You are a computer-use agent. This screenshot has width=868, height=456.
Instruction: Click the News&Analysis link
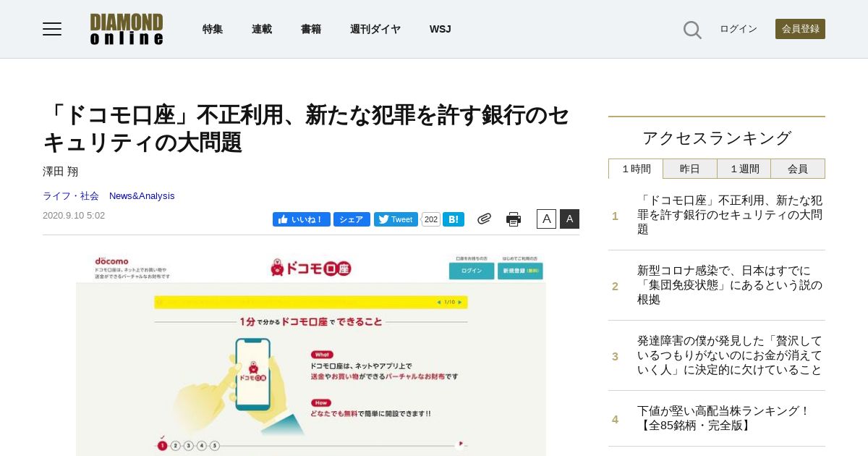pos(142,195)
